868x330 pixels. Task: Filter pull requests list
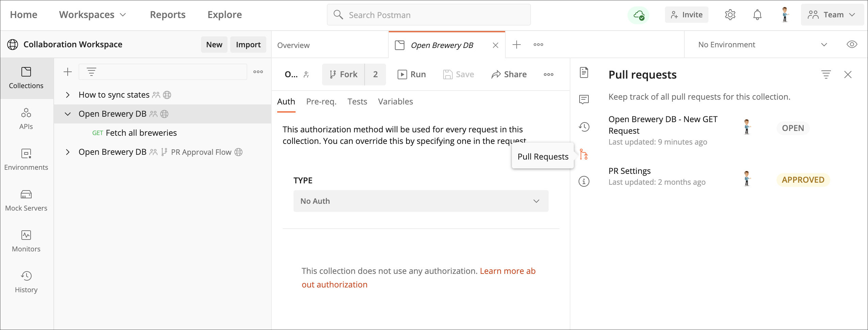point(826,75)
